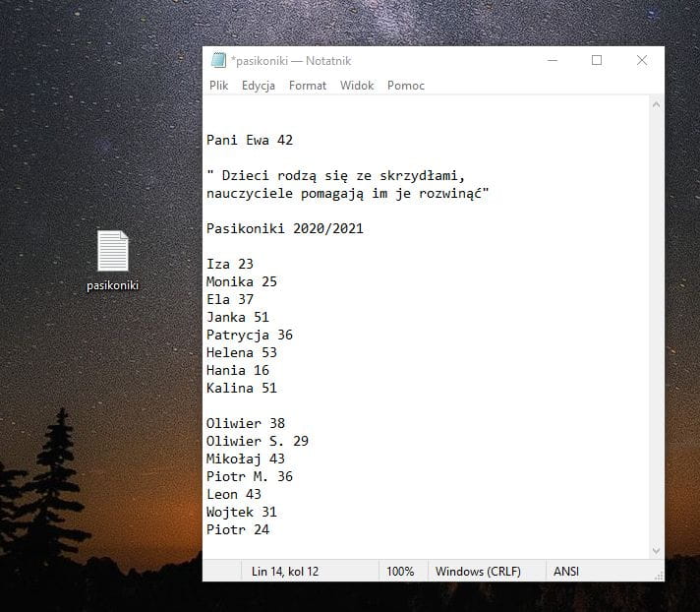Click the ANSI encoding indicator
The height and width of the screenshot is (612, 700).
(x=566, y=572)
